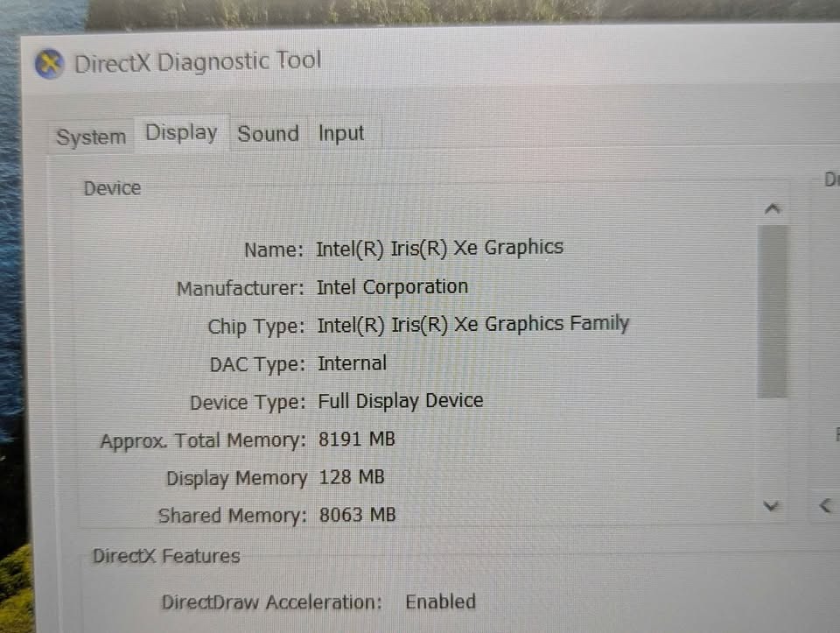The height and width of the screenshot is (633, 840).
Task: Click the Approx. Total Memory: label
Action: [203, 440]
